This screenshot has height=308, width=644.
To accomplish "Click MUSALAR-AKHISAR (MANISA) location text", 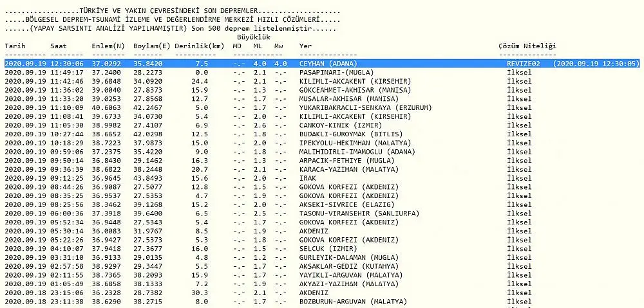I will (348, 99).
